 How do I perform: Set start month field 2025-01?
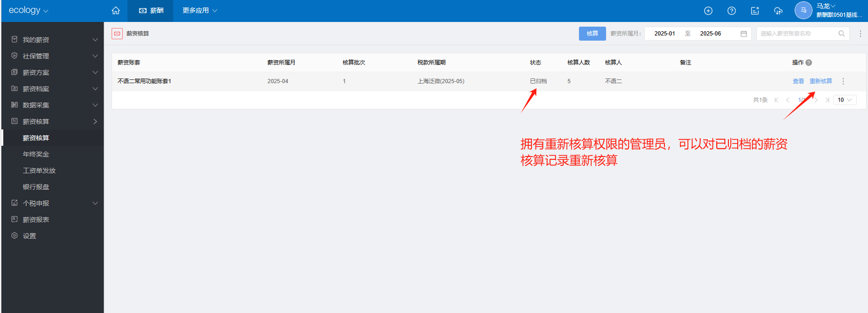pyautogui.click(x=664, y=34)
